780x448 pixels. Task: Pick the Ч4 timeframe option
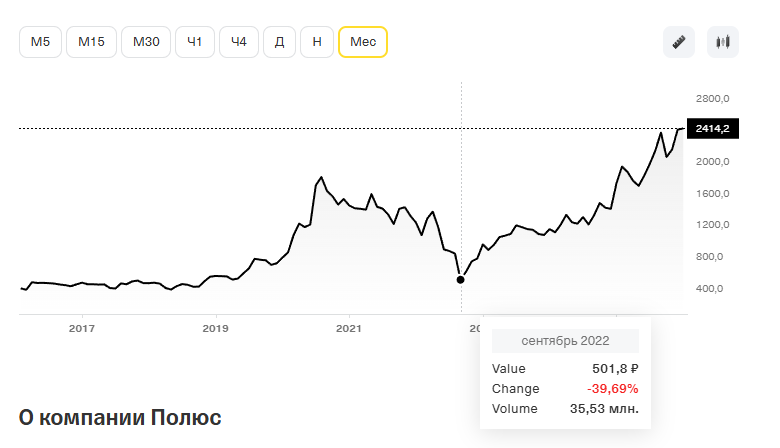[x=238, y=42]
